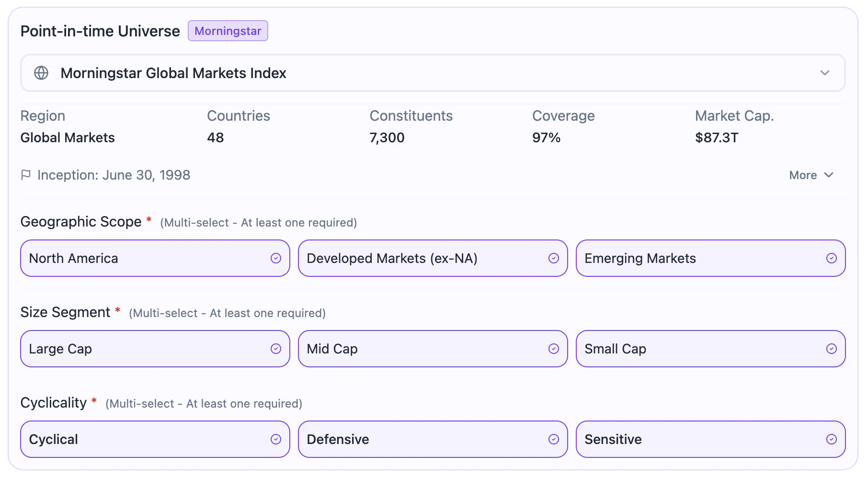868x478 pixels.
Task: Click the check icon on Defensive
Action: click(554, 439)
